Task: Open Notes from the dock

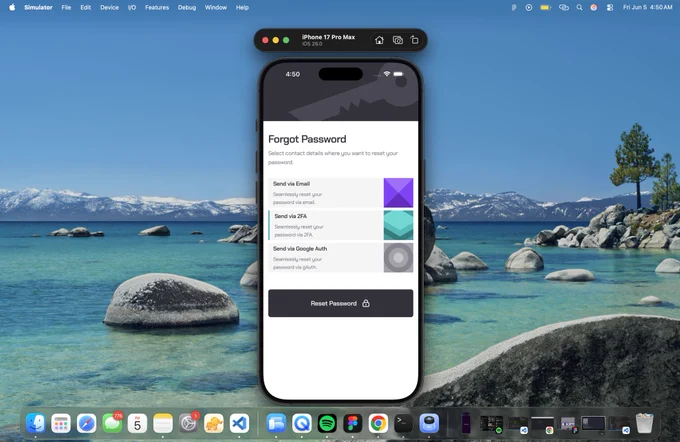Action: pyautogui.click(x=163, y=423)
